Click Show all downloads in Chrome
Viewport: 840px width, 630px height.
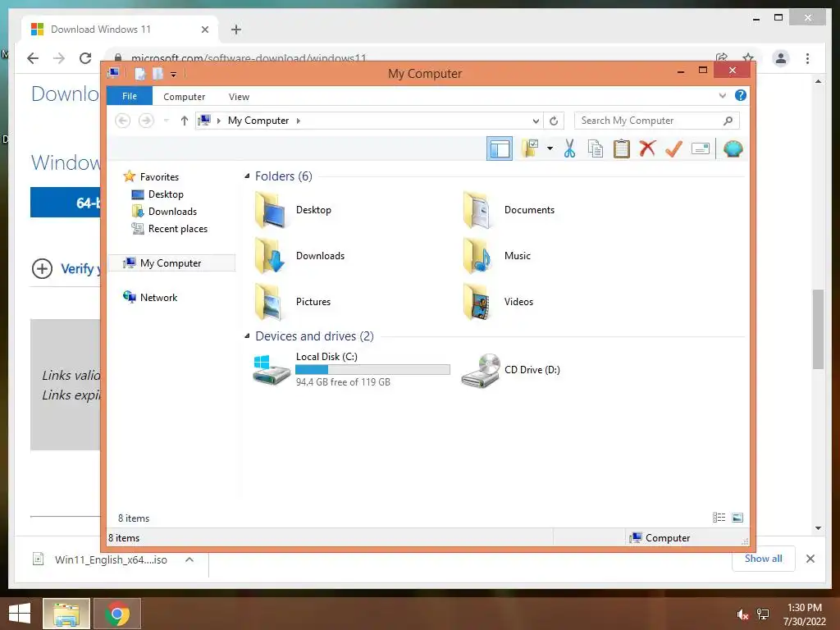764,559
